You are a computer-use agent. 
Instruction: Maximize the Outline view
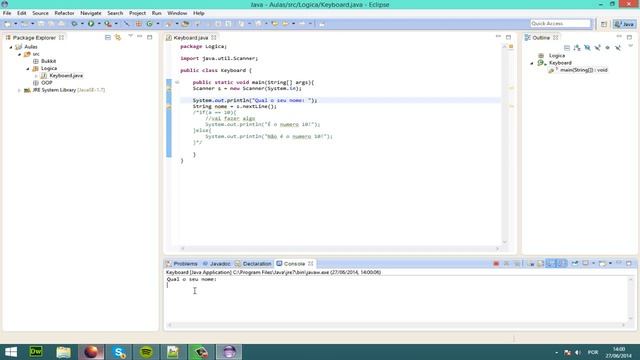(629, 37)
